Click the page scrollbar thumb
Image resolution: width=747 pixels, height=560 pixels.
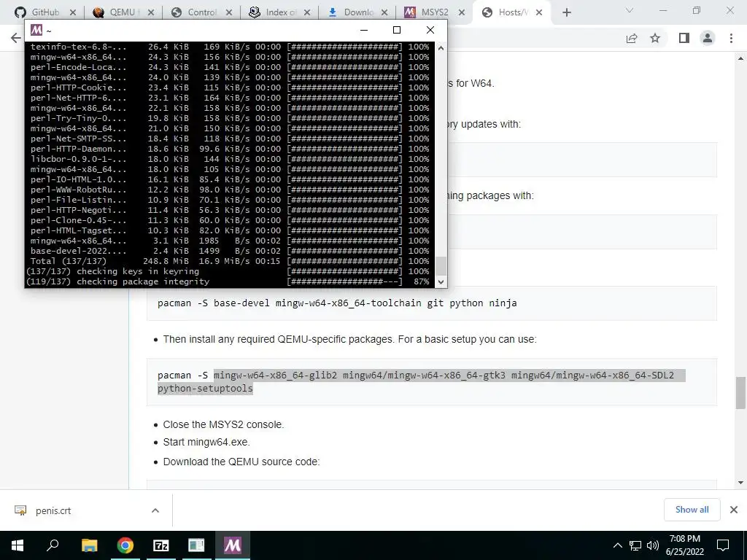tap(741, 393)
